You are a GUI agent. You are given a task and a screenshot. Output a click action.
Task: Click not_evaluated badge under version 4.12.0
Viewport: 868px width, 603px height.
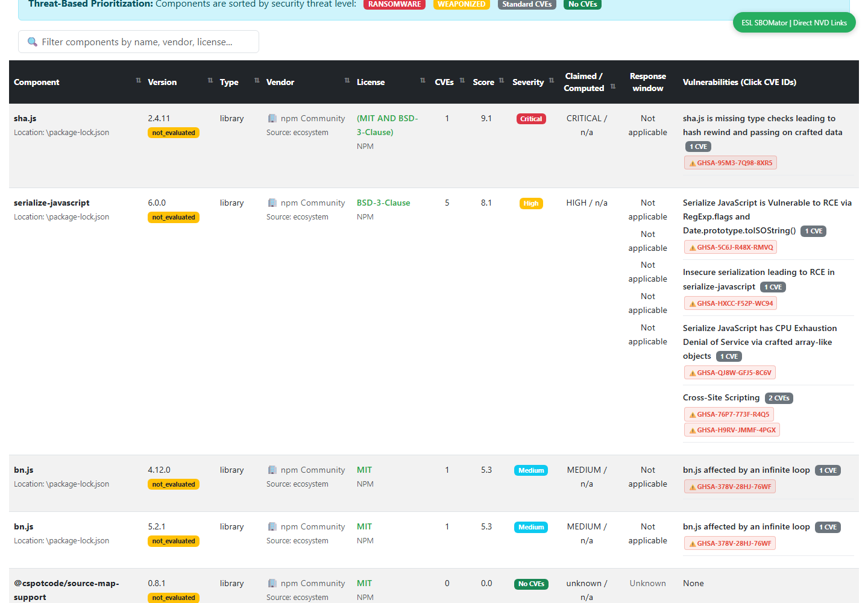coord(174,484)
